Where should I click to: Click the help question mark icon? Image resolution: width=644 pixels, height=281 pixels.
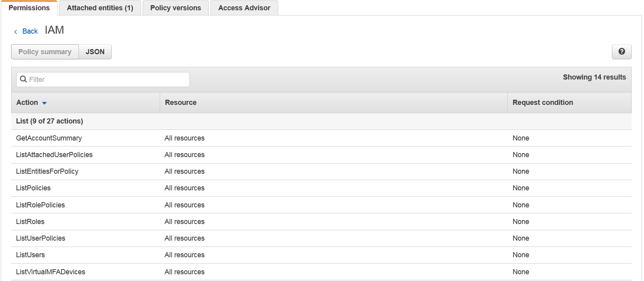[621, 51]
